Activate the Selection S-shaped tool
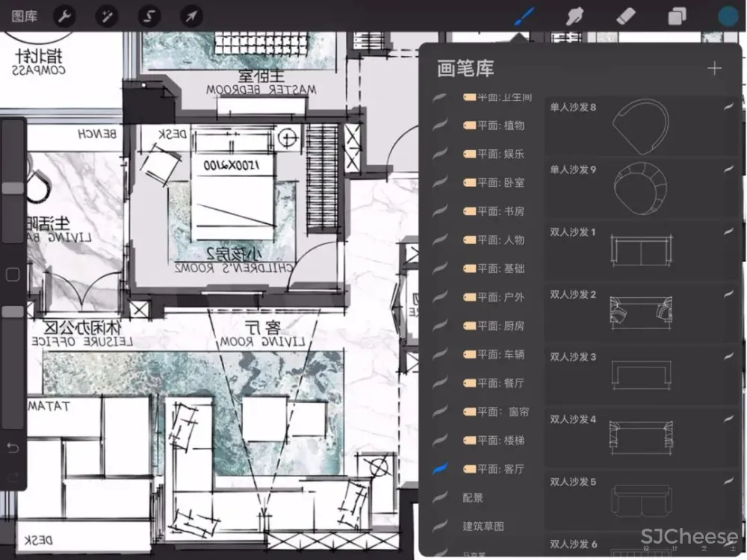This screenshot has width=747, height=560. 149,16
